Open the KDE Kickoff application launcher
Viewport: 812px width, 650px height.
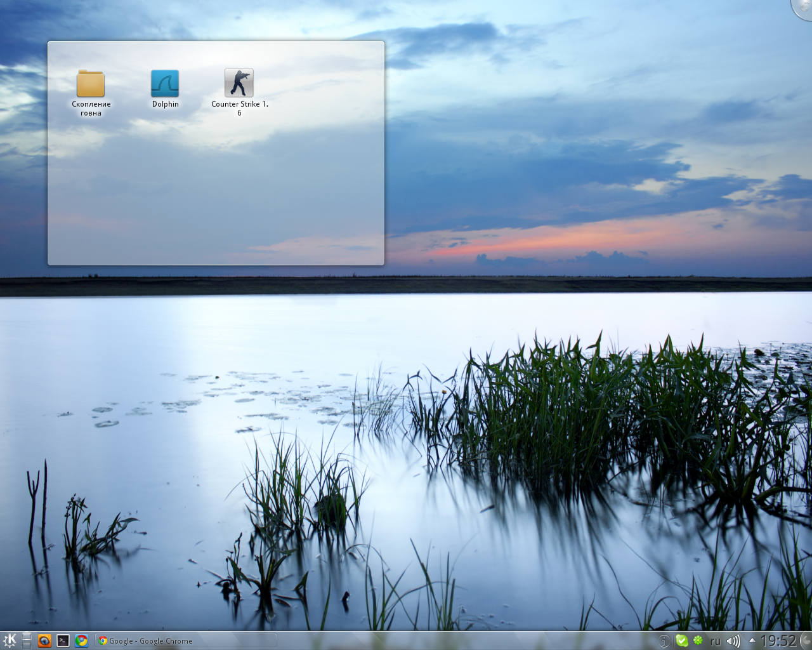click(9, 640)
